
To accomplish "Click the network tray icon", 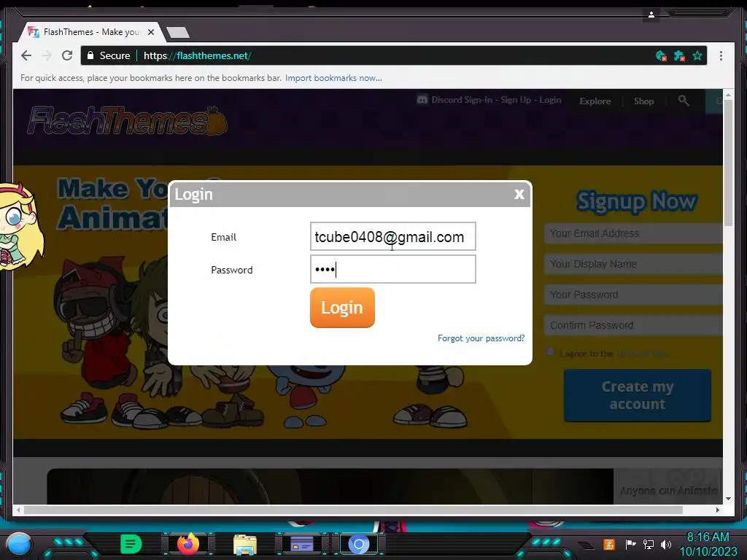I will click(649, 544).
